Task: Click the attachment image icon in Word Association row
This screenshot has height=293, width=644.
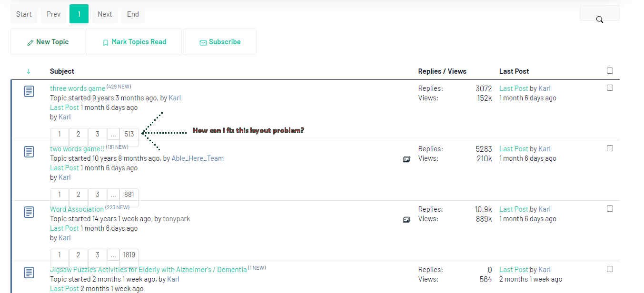Action: pyautogui.click(x=406, y=220)
